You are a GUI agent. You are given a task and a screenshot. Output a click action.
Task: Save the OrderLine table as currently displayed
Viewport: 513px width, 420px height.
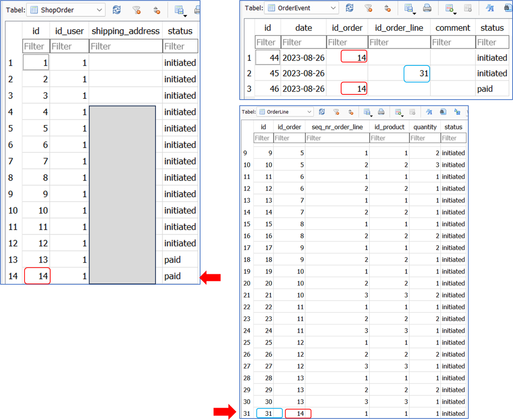pyautogui.click(x=367, y=112)
